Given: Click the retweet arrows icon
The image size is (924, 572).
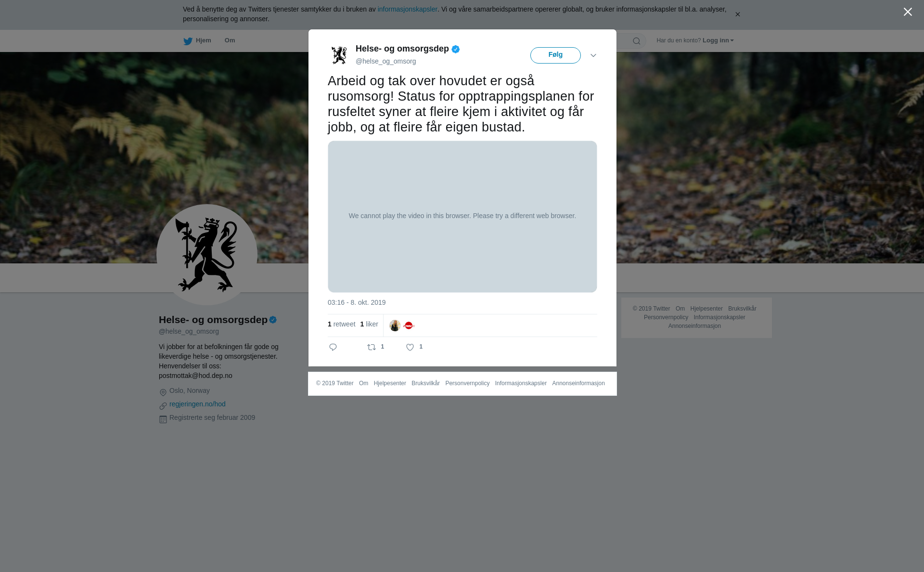Looking at the screenshot, I should click(372, 347).
